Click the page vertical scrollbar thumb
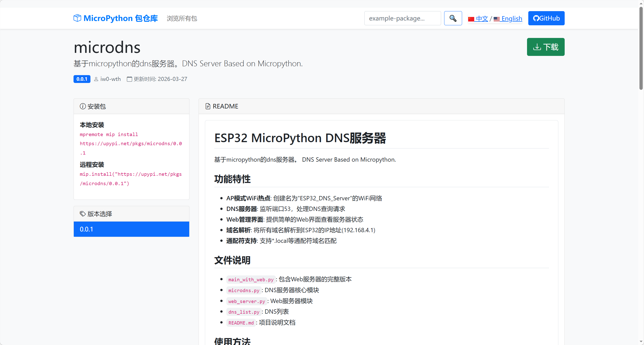Image resolution: width=644 pixels, height=345 pixels. 641,48
